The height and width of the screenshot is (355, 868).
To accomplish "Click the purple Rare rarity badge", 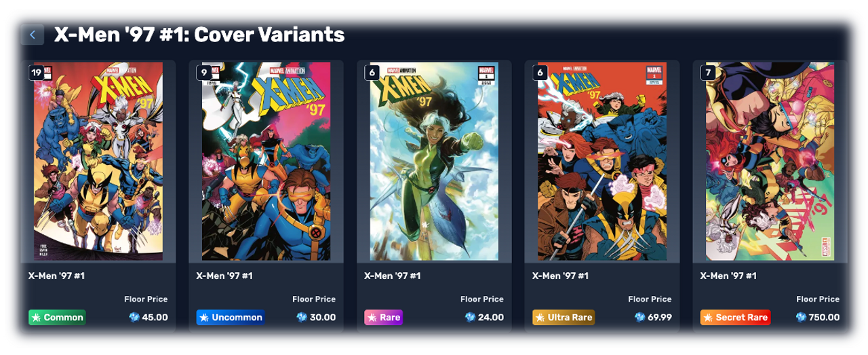I will tap(383, 317).
